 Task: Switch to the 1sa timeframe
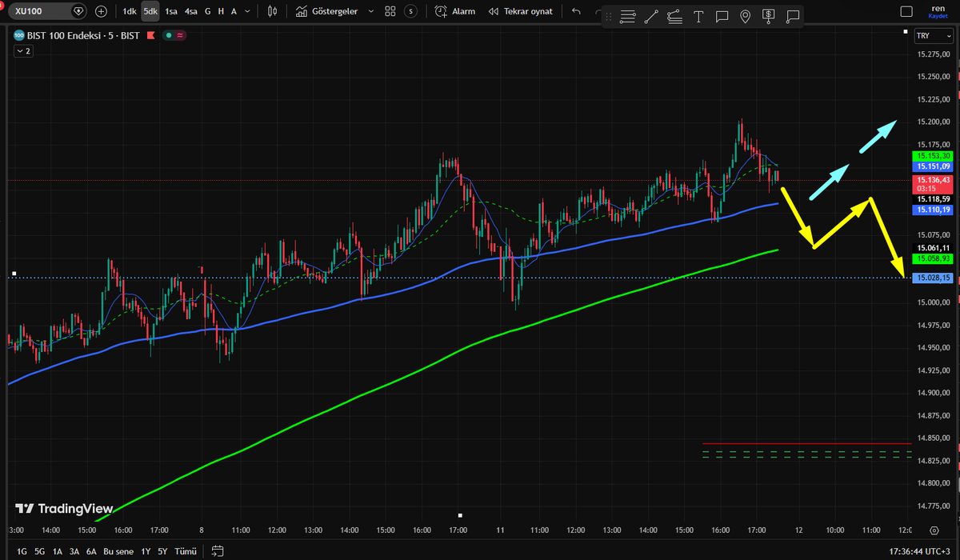pyautogui.click(x=171, y=11)
